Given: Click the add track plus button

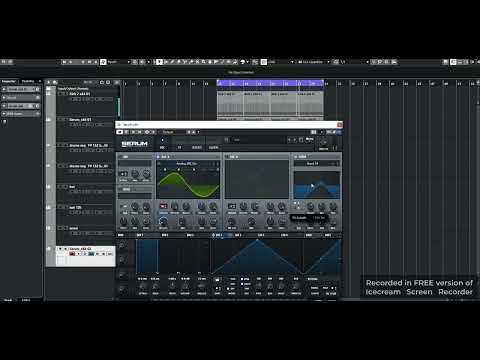Looking at the screenshot, I should (x=49, y=82).
